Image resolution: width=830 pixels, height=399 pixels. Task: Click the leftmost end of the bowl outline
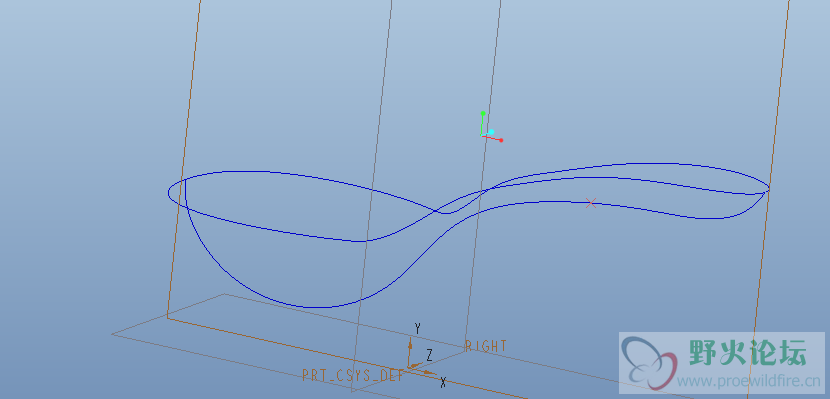coord(168,193)
